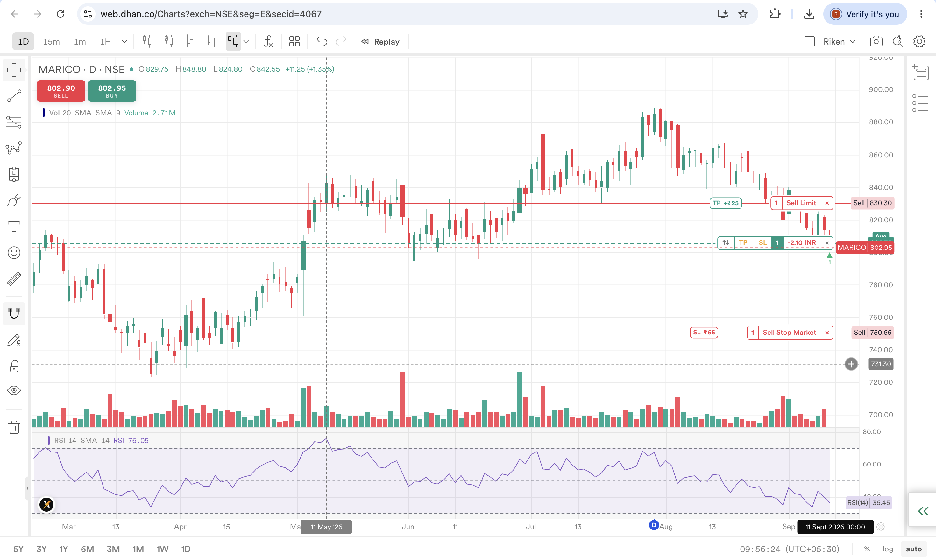Delete all drawings with trash icon
The height and width of the screenshot is (560, 936).
click(x=14, y=428)
